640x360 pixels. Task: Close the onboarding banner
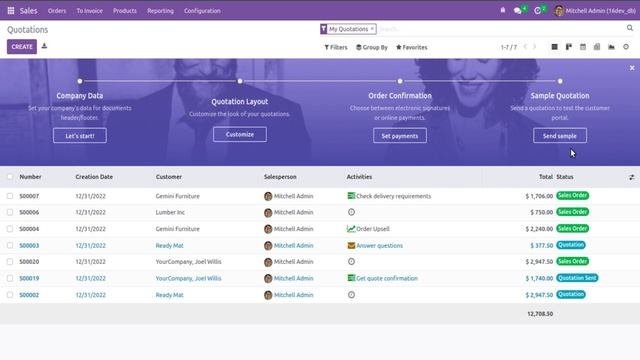(632, 68)
